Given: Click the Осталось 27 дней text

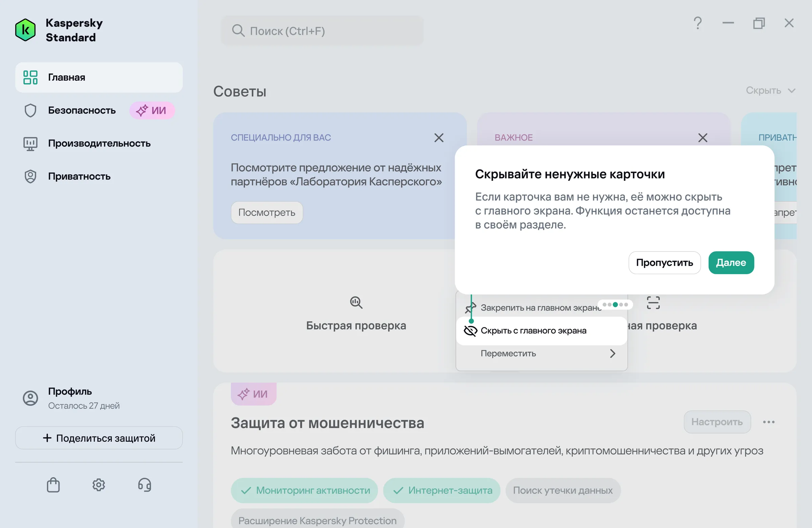Looking at the screenshot, I should click(84, 406).
